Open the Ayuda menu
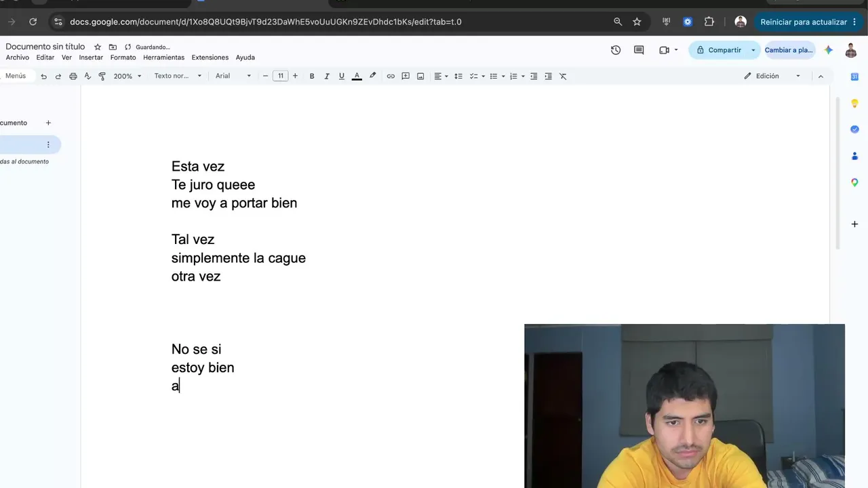Viewport: 868px width, 488px height. 245,58
